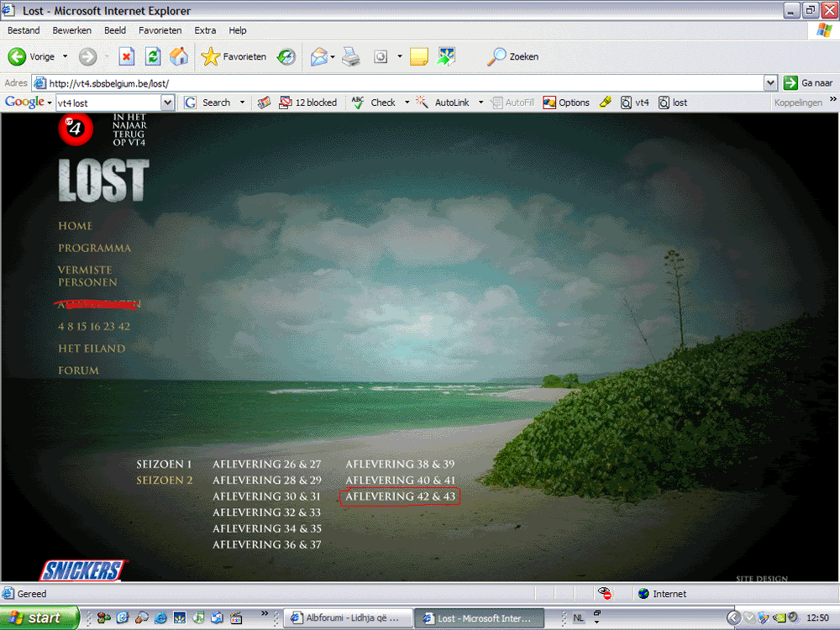This screenshot has height=630, width=840.
Task: Open the Vorige back-history dropdown arrow
Action: [x=66, y=56]
